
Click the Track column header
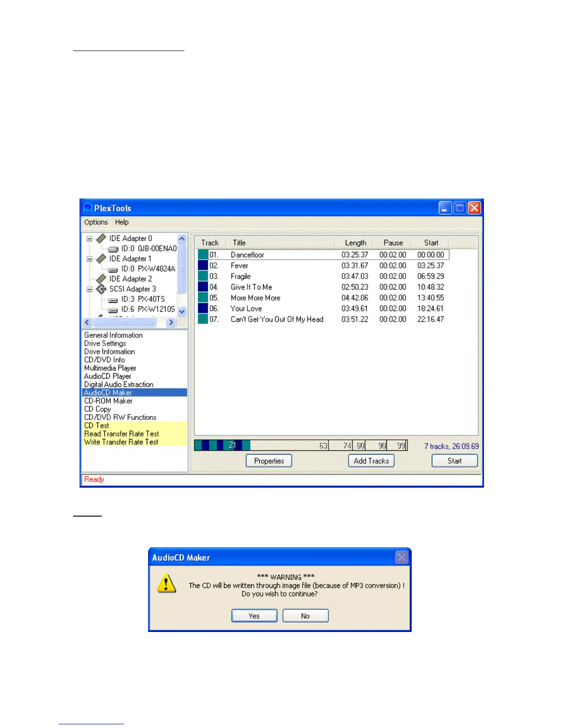pyautogui.click(x=210, y=243)
